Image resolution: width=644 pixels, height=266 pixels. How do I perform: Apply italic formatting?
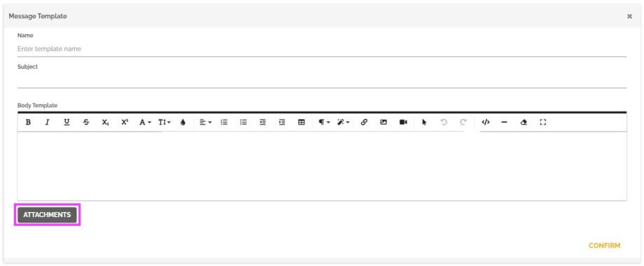point(47,122)
